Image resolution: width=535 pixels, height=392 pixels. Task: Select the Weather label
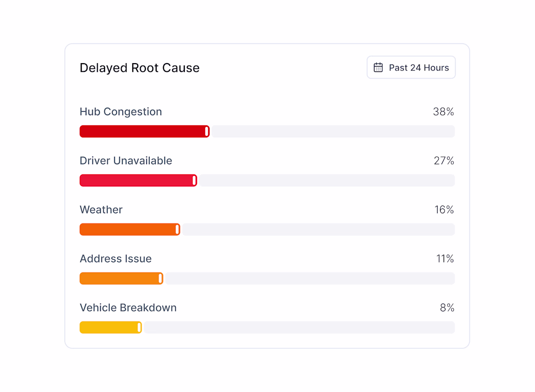101,210
